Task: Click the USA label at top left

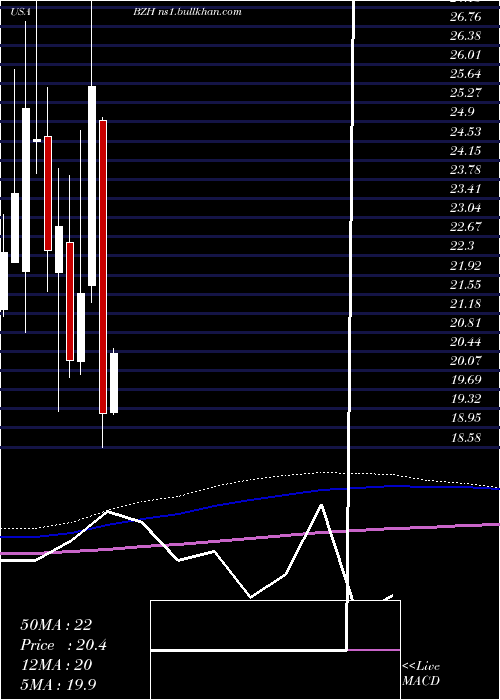Action: click(21, 12)
